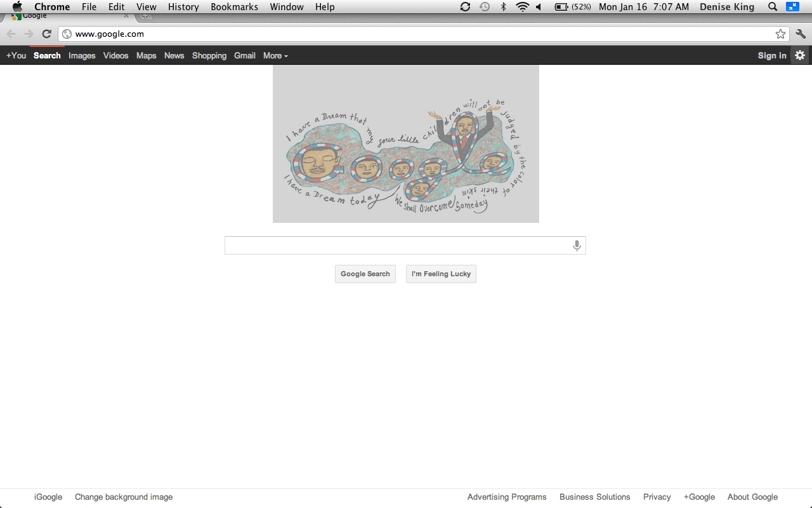
Task: Click the browser reload button
Action: point(46,34)
